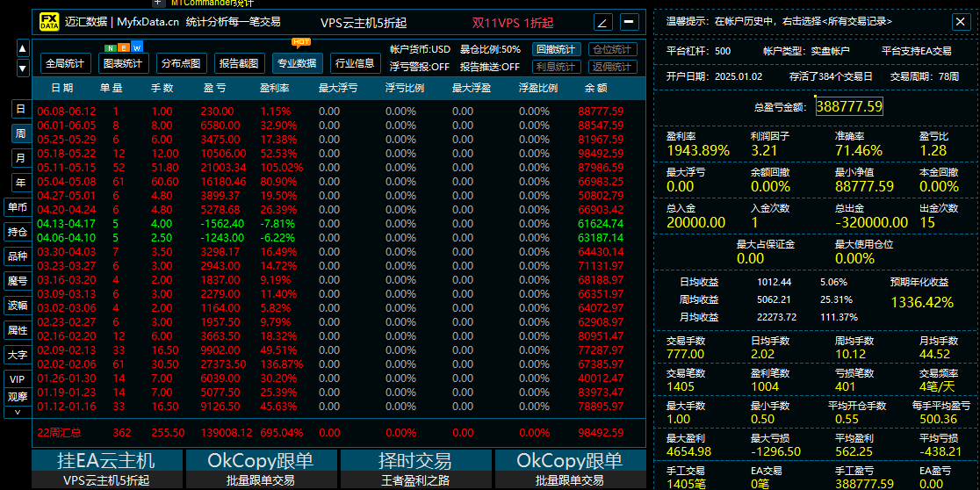Viewport: 980px width, 490px height.
Task: Select the 04.06-04.10 losing week row
Action: click(x=338, y=237)
